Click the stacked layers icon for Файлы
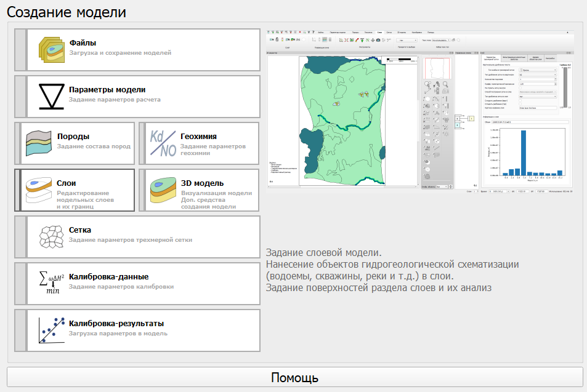 (51, 49)
